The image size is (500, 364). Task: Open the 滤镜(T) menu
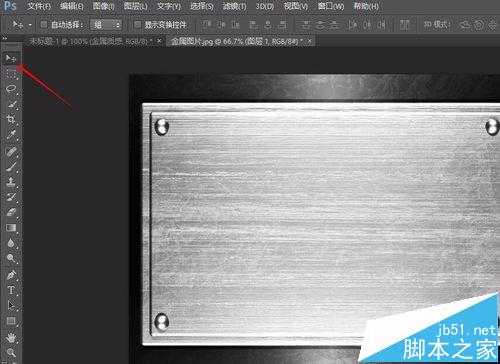pos(235,6)
